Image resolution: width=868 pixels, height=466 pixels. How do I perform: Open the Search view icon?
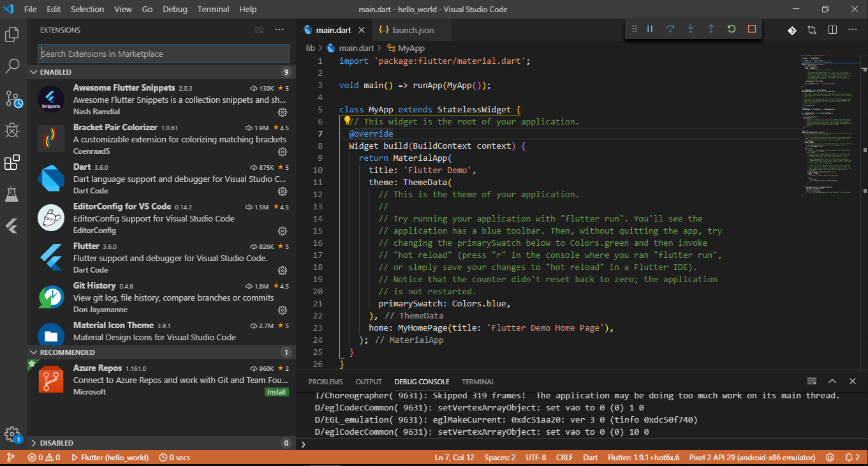12,66
